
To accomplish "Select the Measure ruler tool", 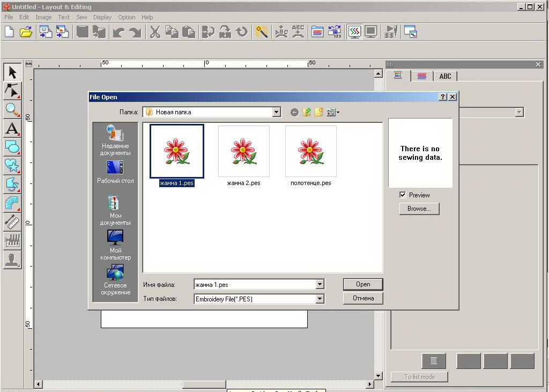I will pyautogui.click(x=12, y=221).
